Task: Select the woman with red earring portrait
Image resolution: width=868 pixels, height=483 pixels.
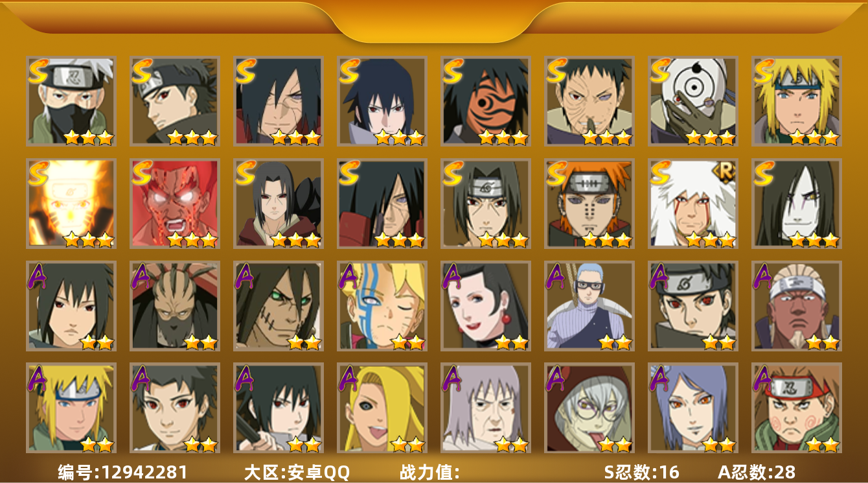Action: coord(485,306)
